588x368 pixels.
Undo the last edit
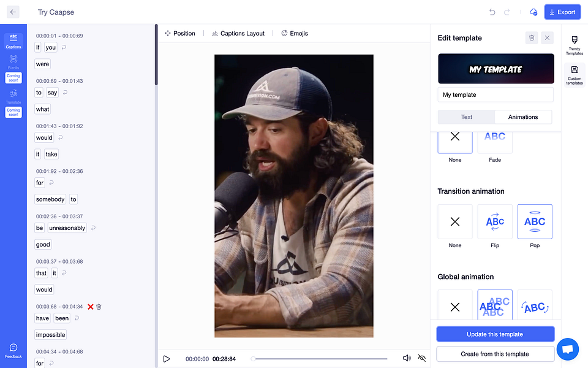[492, 12]
